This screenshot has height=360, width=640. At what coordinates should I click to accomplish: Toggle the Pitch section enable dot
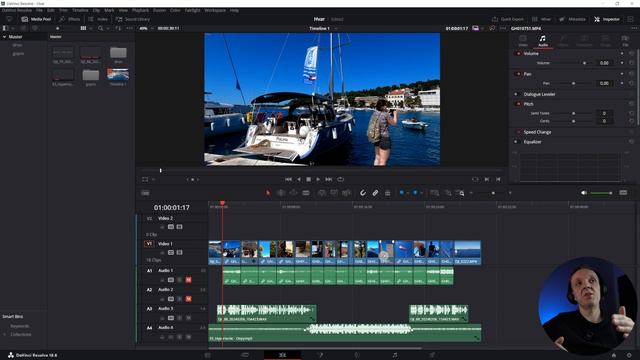coord(518,104)
